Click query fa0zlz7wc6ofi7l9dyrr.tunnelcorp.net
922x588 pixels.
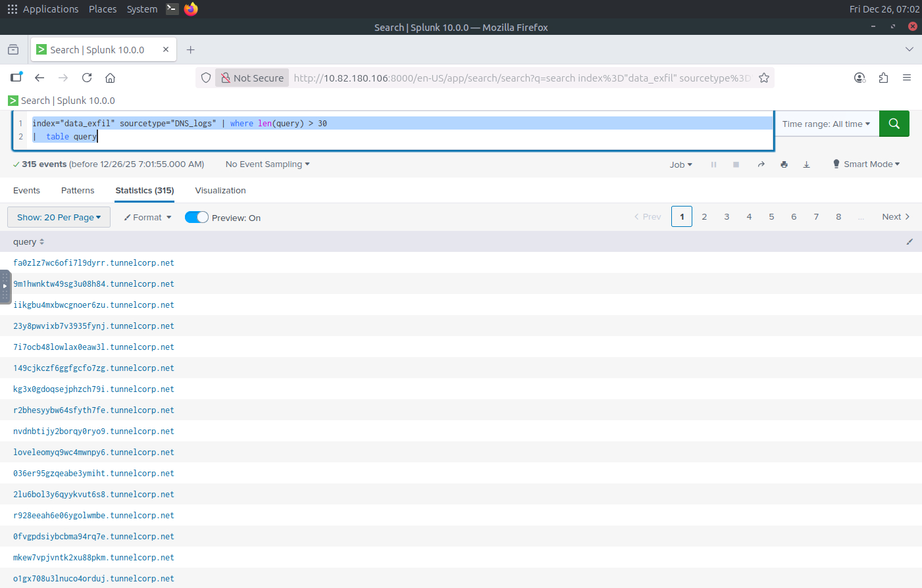[93, 263]
